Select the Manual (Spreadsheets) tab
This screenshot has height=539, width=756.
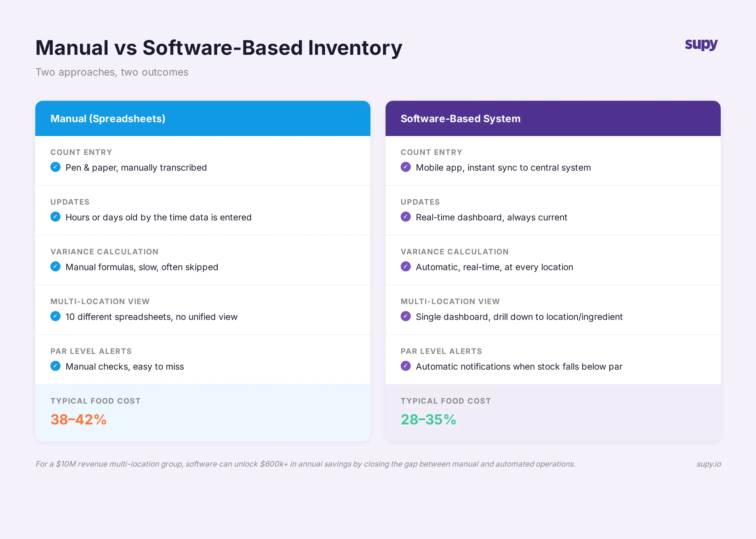click(x=108, y=118)
